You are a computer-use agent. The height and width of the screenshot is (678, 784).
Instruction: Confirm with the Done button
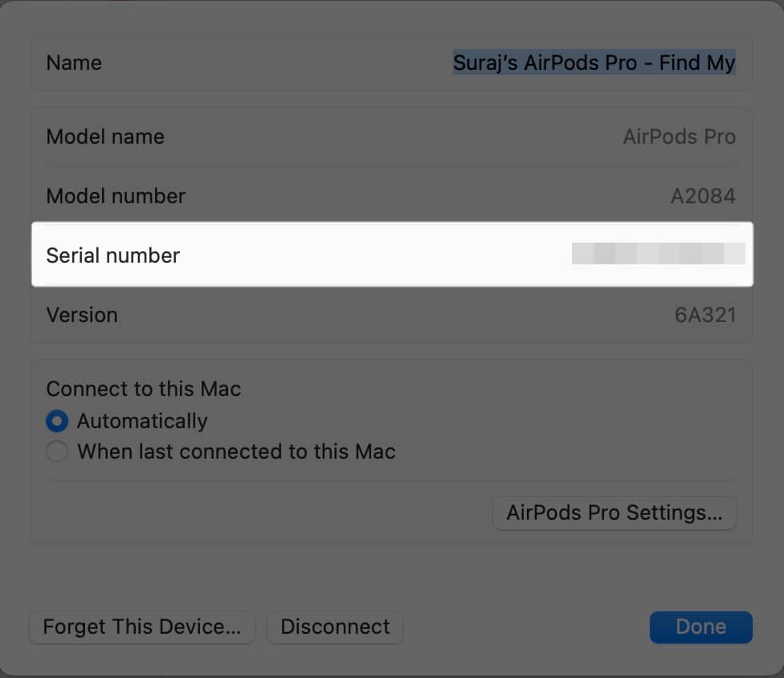point(701,627)
